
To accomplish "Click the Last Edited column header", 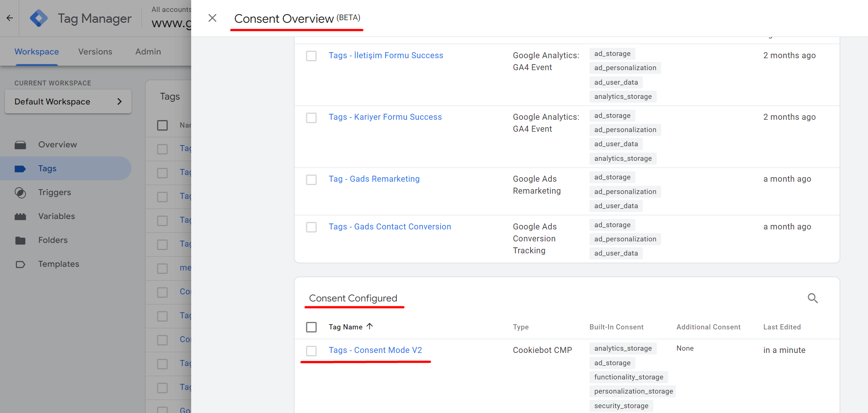I will coord(782,327).
